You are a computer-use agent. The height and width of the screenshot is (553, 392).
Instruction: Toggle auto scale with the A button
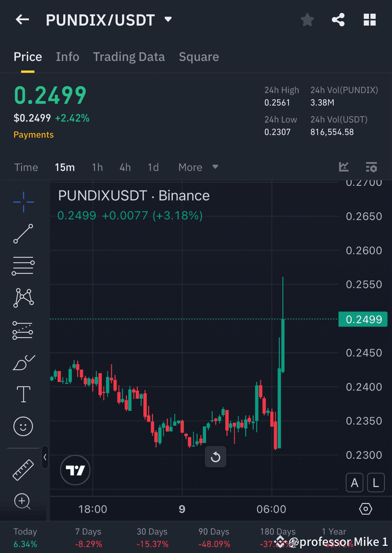point(355,482)
